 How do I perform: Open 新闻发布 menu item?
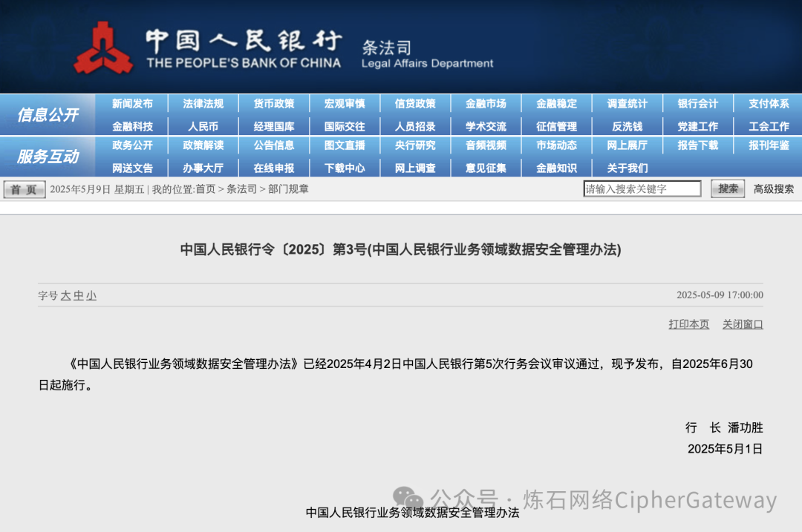(x=132, y=104)
